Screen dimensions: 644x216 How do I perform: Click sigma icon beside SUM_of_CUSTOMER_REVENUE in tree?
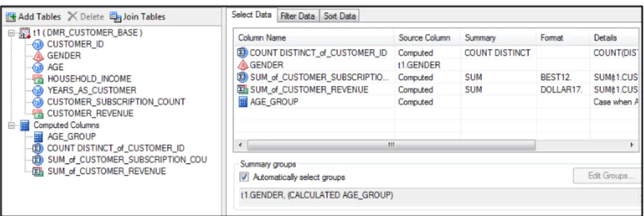(x=38, y=171)
